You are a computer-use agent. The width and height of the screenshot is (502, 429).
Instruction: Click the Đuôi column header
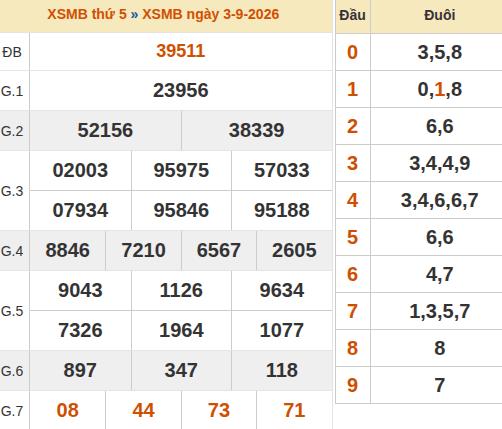(440, 15)
